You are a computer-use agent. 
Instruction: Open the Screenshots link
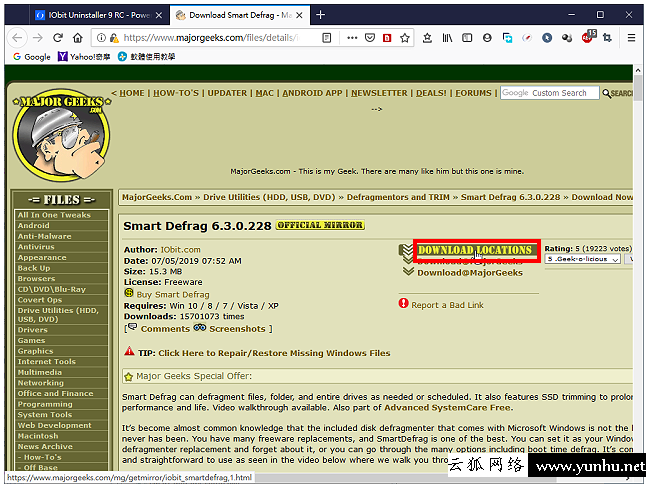237,329
